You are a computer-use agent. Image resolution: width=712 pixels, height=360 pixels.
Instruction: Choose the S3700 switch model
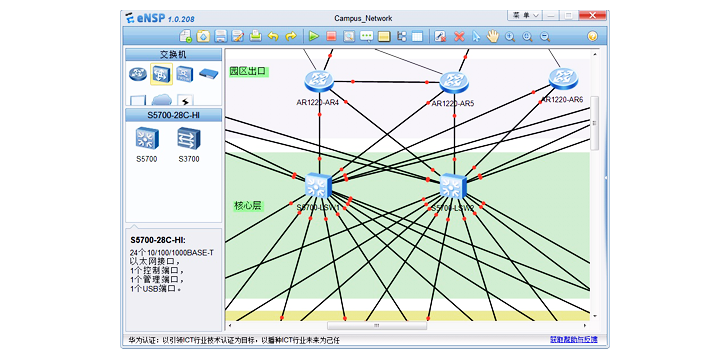(189, 144)
